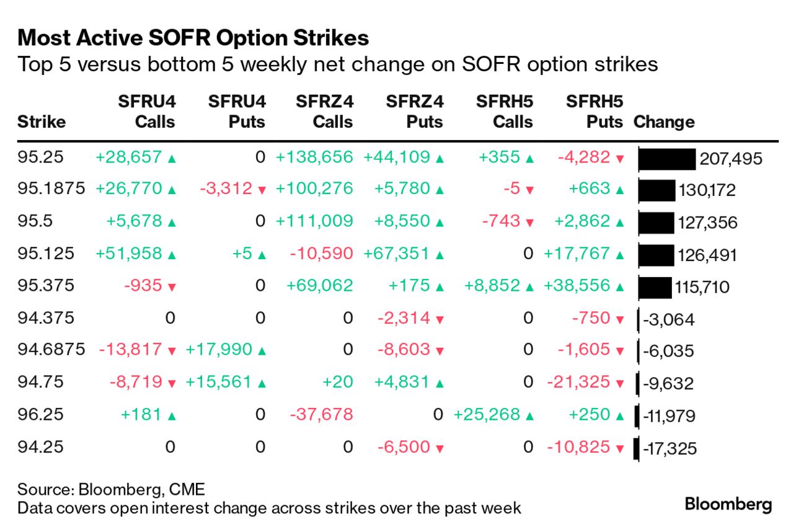The width and height of the screenshot is (796, 532).
Task: Click the Bloomberg logo at bottom right
Action: tap(728, 504)
